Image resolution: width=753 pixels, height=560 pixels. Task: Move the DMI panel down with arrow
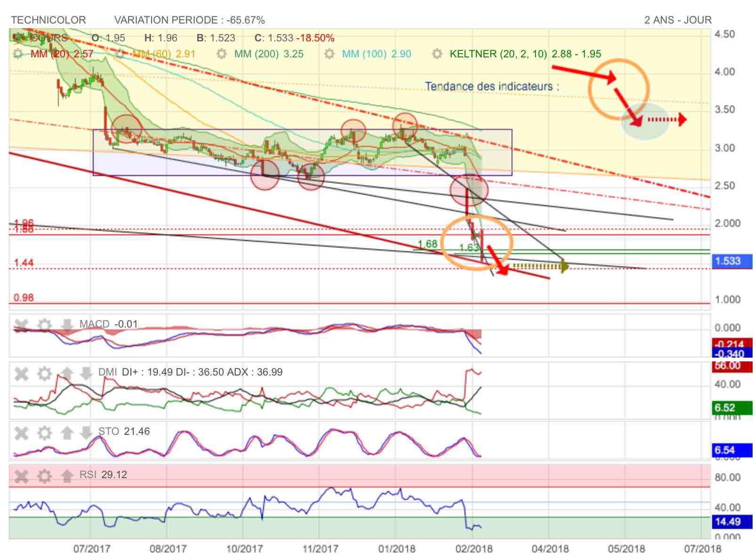click(x=86, y=374)
